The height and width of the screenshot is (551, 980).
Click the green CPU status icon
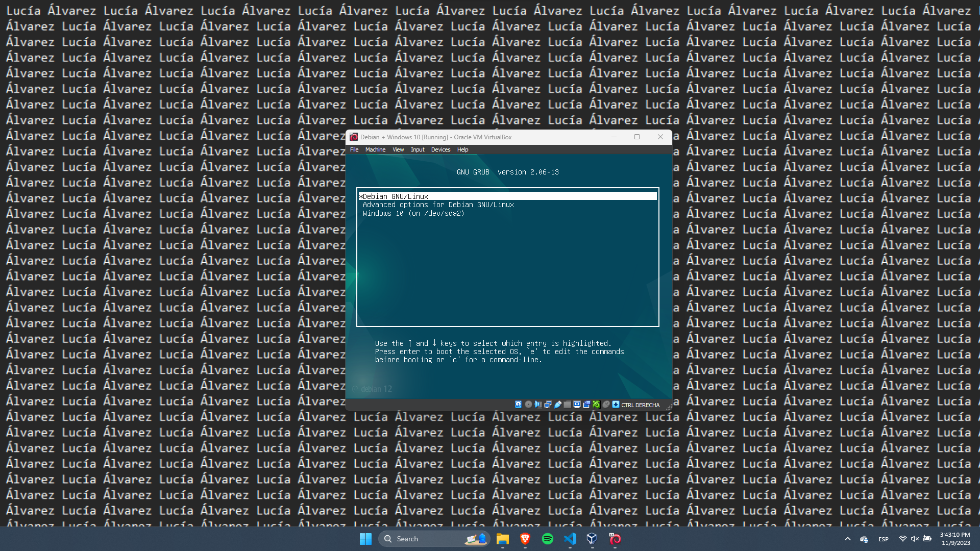596,405
